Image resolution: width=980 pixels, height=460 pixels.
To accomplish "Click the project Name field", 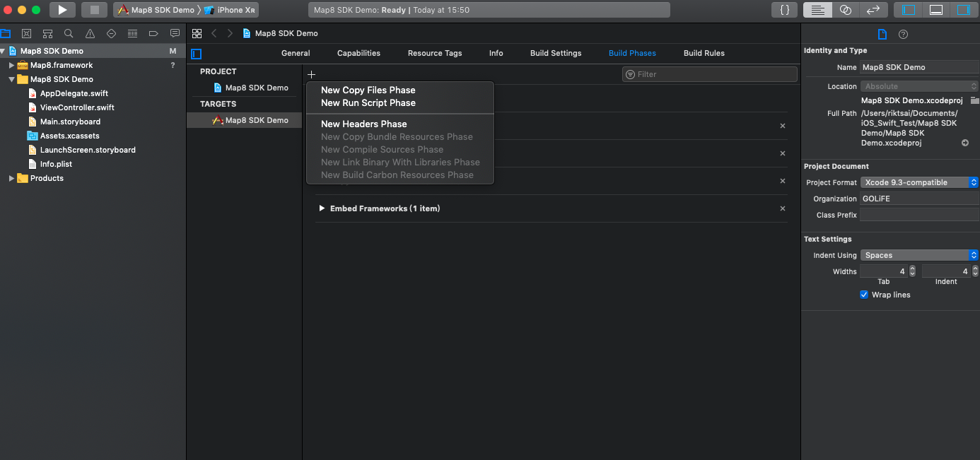I will [919, 67].
